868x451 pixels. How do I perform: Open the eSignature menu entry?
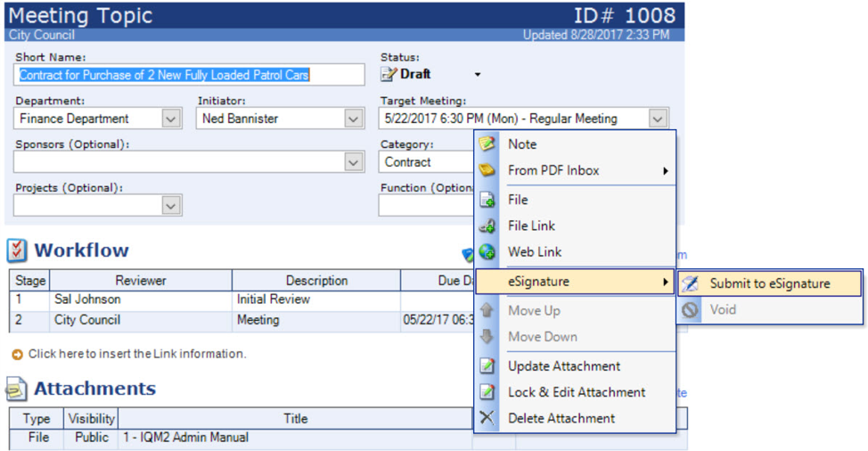575,282
